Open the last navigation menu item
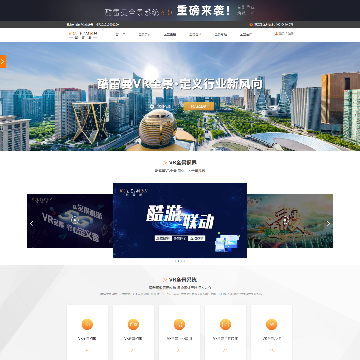 [246, 34]
